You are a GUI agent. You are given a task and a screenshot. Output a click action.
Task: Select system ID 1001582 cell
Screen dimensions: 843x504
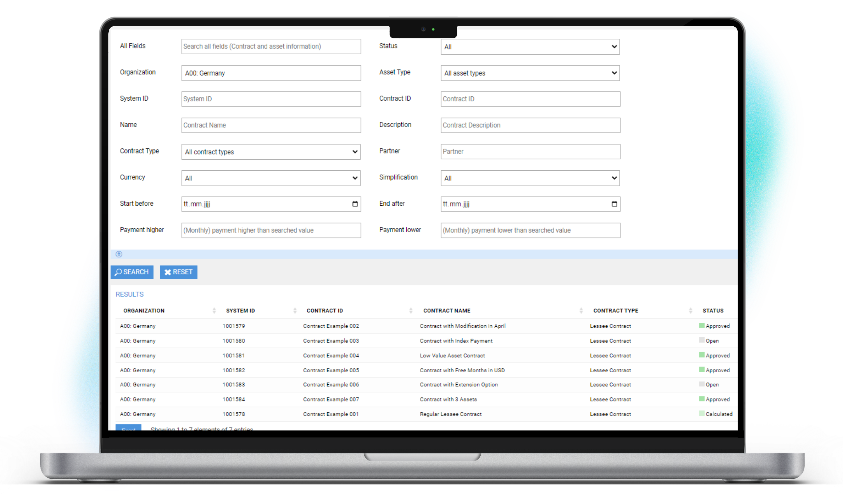(x=234, y=370)
